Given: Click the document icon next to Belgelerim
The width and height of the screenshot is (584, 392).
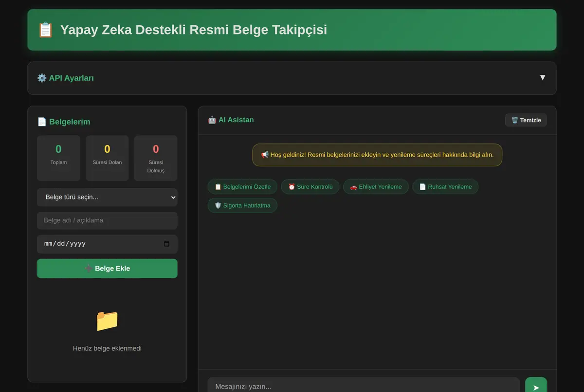Looking at the screenshot, I should coord(42,122).
